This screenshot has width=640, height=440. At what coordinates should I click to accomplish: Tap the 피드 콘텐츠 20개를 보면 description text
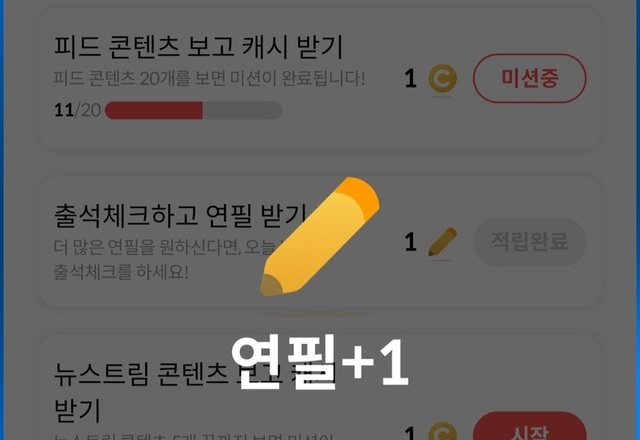[x=209, y=78]
